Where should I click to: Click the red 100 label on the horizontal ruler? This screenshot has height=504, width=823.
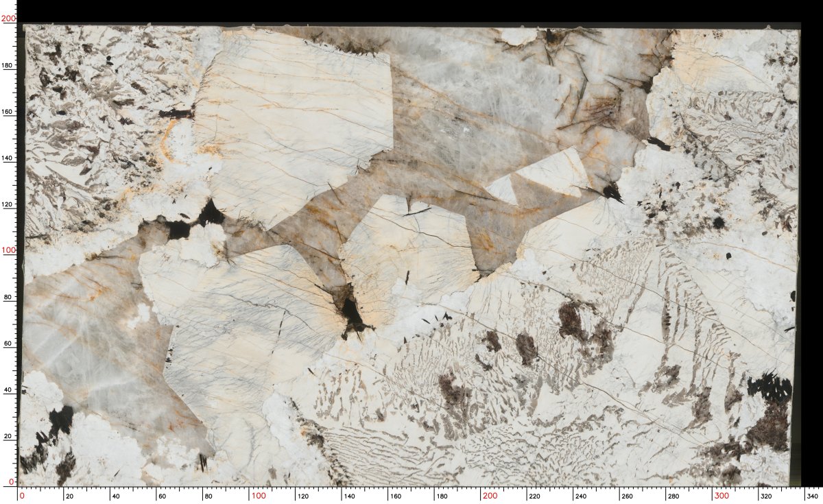[x=258, y=496]
